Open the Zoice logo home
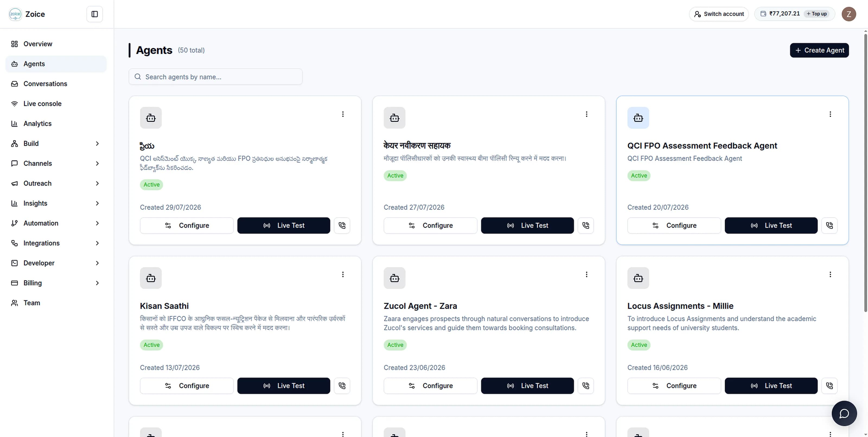This screenshot has width=868, height=437. [15, 14]
